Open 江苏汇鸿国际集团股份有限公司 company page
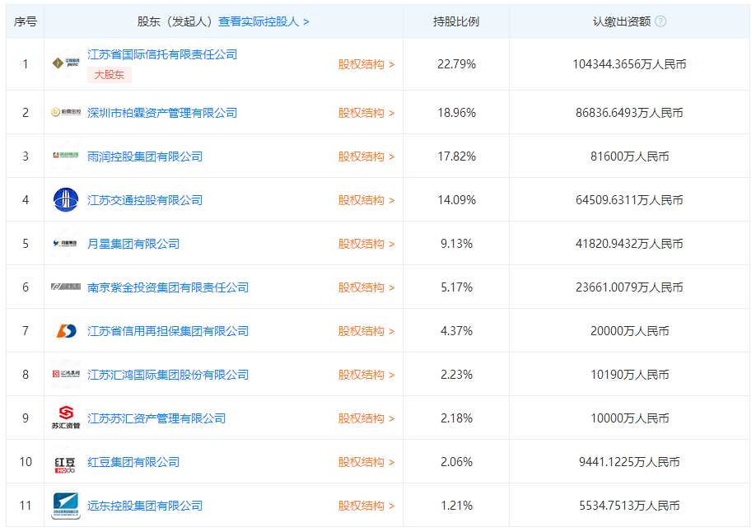This screenshot has height=532, width=756. click(168, 375)
